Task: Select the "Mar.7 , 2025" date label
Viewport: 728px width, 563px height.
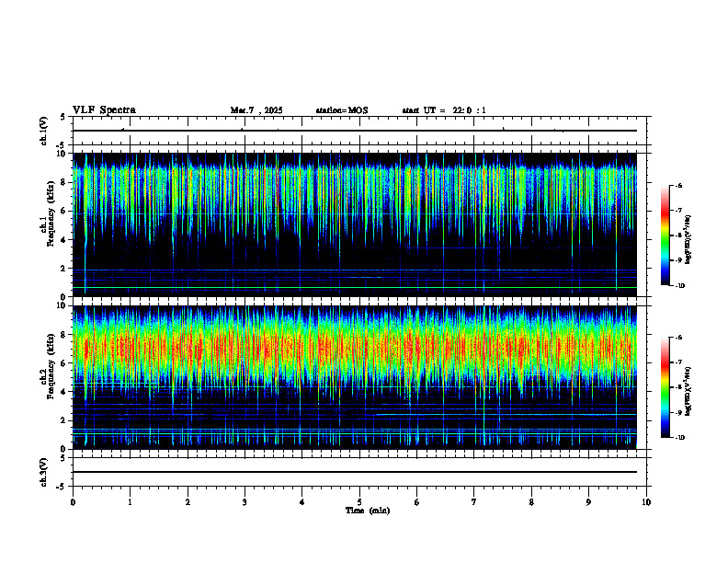Action: 256,110
